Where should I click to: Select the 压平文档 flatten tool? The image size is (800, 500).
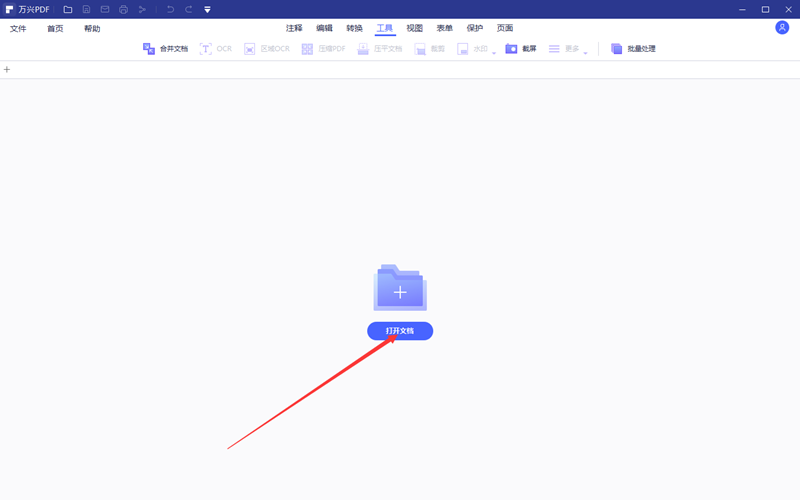pyautogui.click(x=380, y=49)
